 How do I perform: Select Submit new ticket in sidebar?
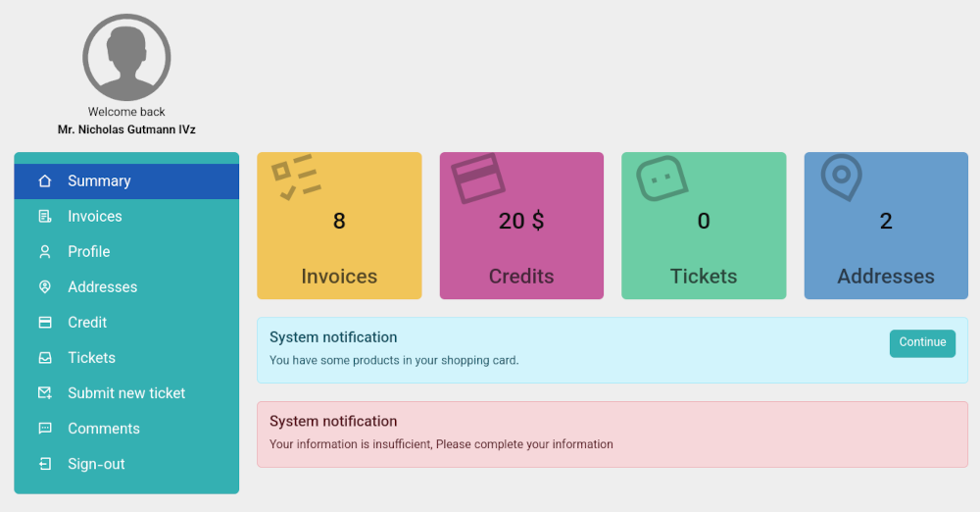point(126,393)
